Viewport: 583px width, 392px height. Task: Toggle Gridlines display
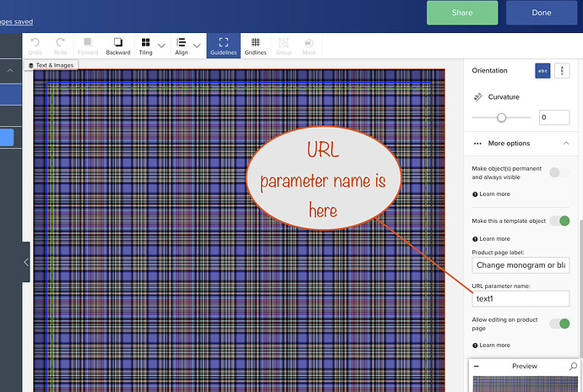[x=255, y=46]
